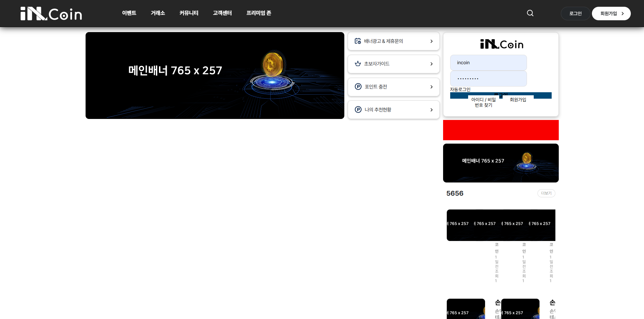
Task: Click the P coin icon beside 포인트 충전
Action: (x=358, y=87)
